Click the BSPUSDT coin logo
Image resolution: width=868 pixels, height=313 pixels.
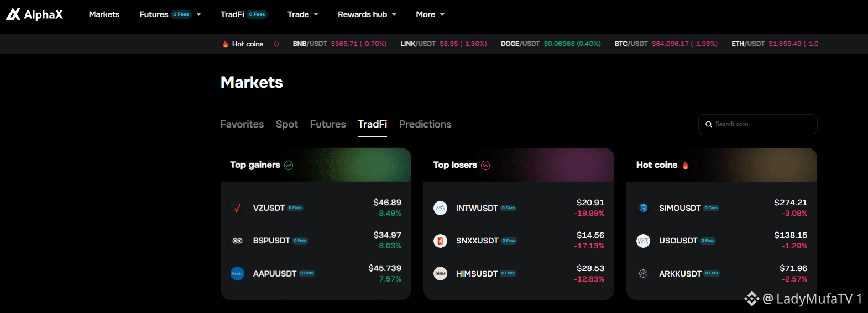tap(238, 241)
